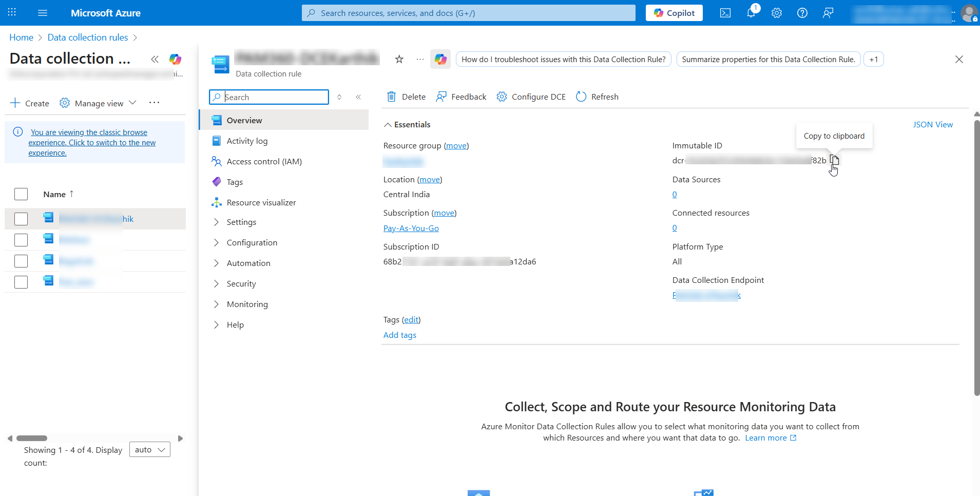This screenshot has height=496, width=980.
Task: Send feedback using the Feedback icon
Action: coord(460,97)
